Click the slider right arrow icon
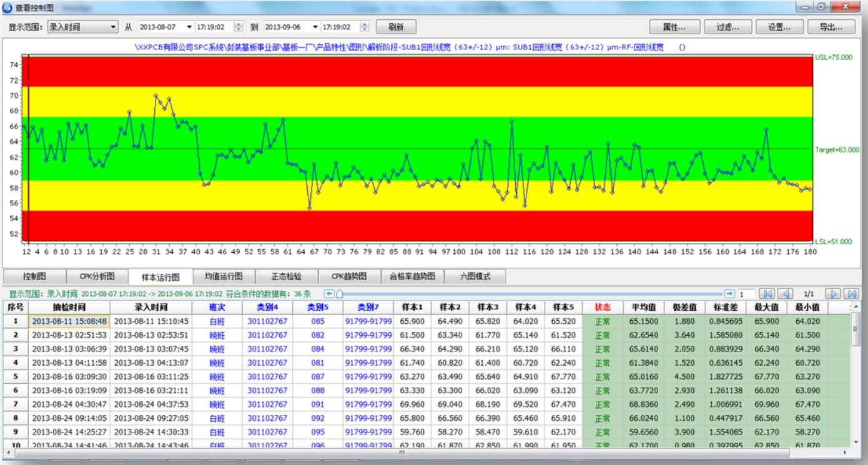Screen dimensions: 868x465 click(x=729, y=293)
